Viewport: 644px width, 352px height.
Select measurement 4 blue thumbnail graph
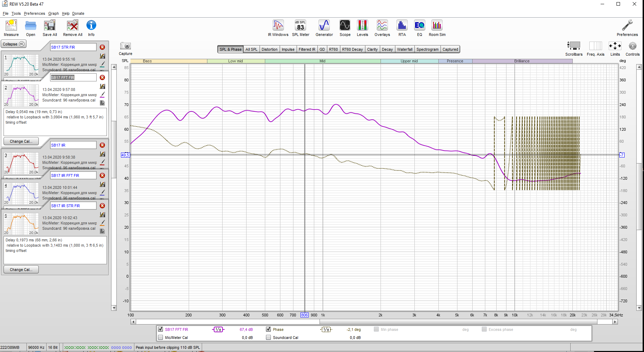click(x=21, y=193)
